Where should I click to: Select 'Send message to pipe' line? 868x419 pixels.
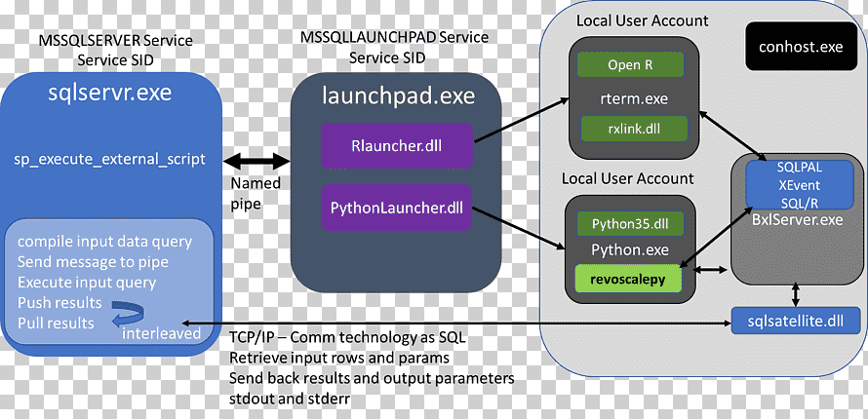point(93,261)
